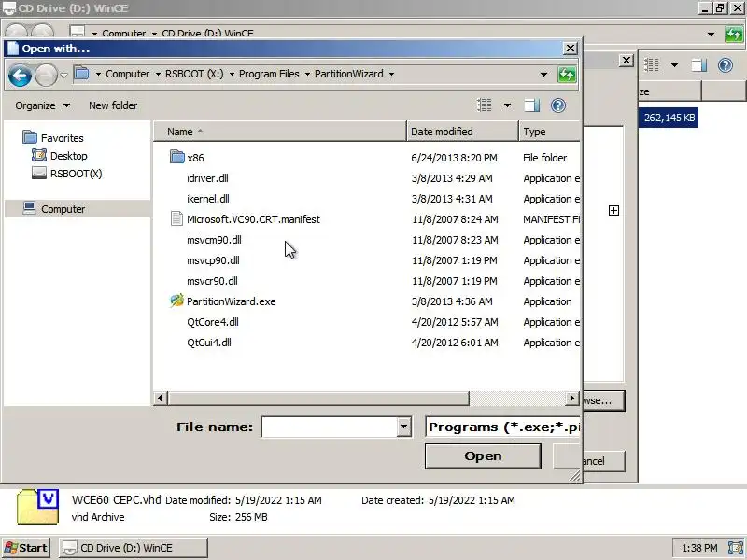Click Cancel in the background dialog
Screen dimensions: 747x560
point(603,461)
